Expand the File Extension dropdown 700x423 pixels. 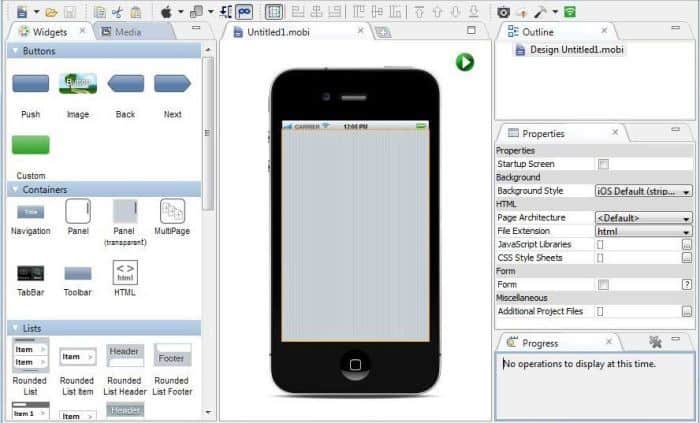tap(643, 231)
